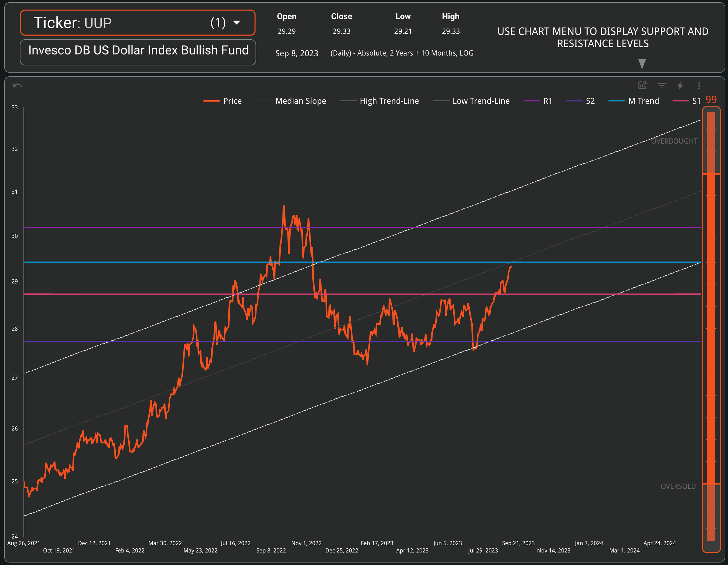Click the lightning bolt icon

(680, 86)
